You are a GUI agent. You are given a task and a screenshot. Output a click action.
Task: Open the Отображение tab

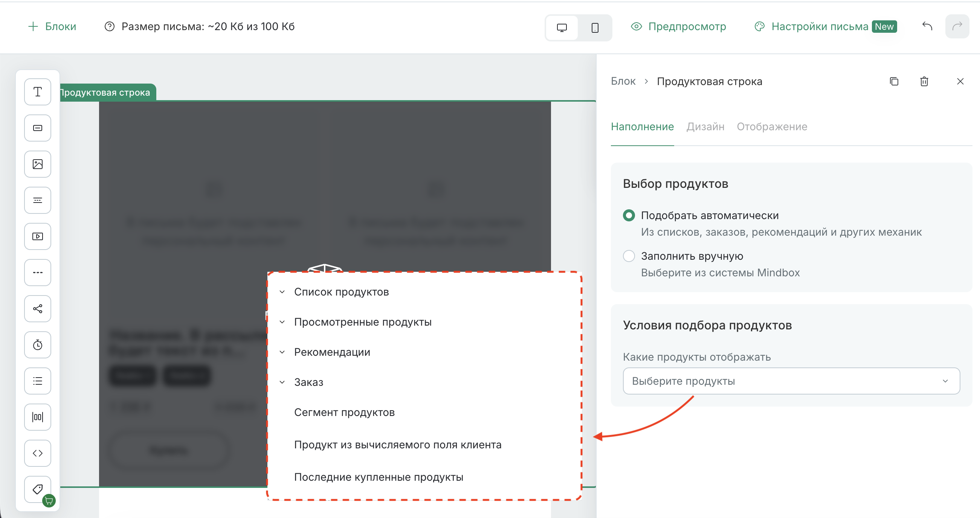coord(772,126)
